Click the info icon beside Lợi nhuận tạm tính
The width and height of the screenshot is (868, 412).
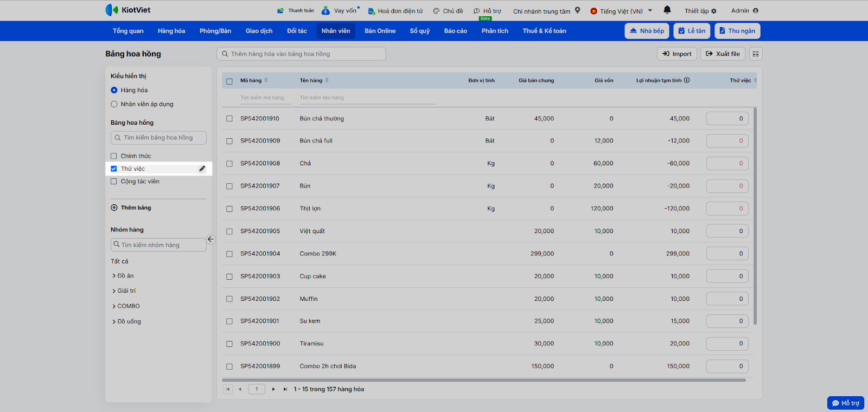point(687,80)
